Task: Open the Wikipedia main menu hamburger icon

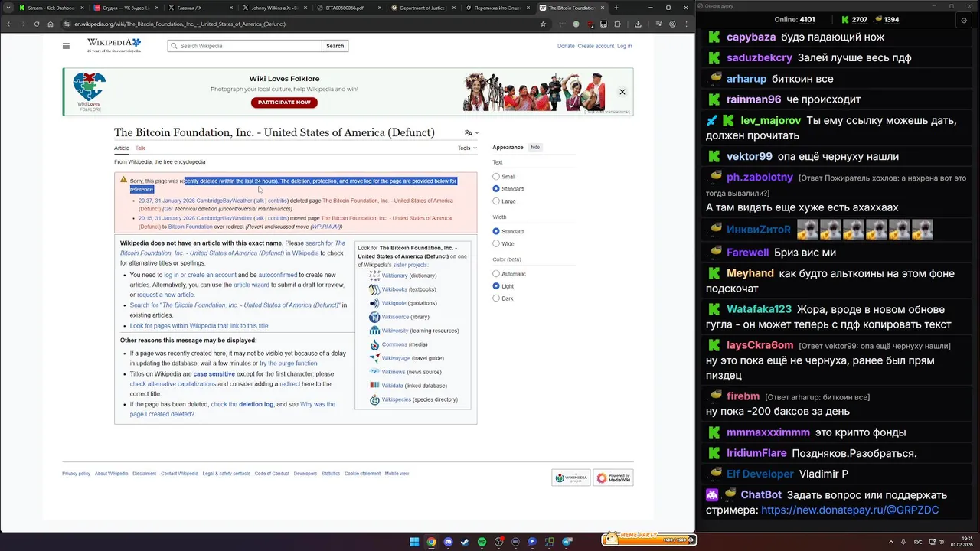Action: (66, 46)
